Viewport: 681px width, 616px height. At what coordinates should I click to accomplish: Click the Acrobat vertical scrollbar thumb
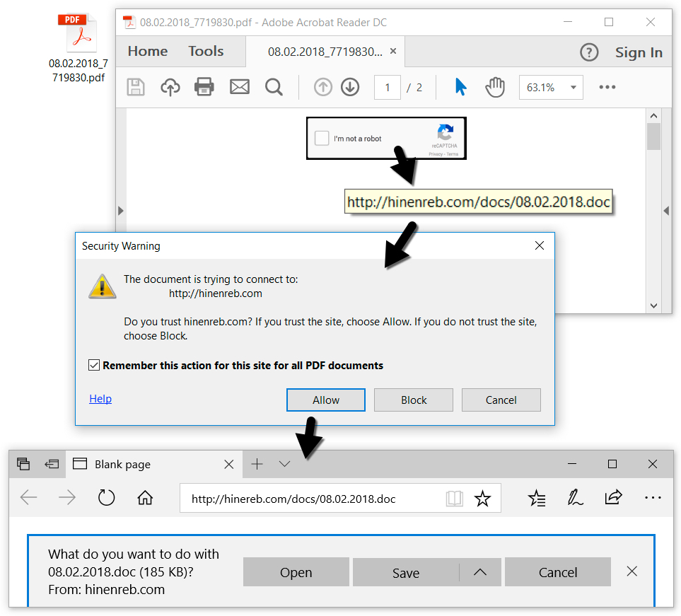click(x=653, y=136)
